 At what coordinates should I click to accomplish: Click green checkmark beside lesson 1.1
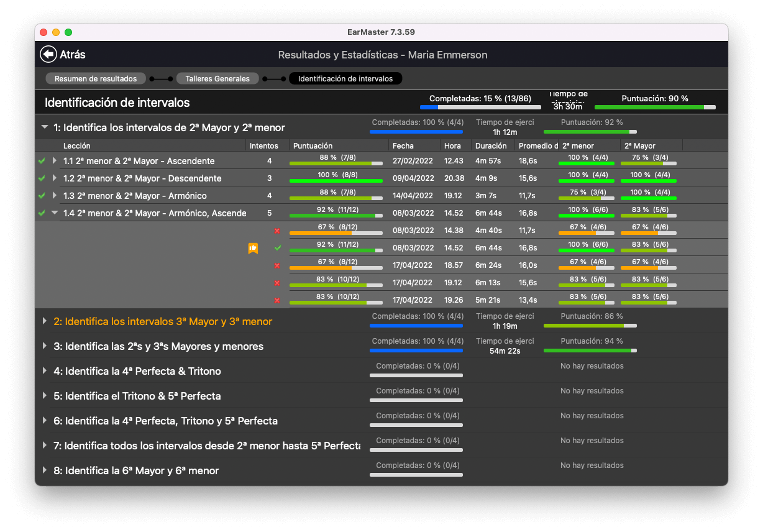pos(42,161)
